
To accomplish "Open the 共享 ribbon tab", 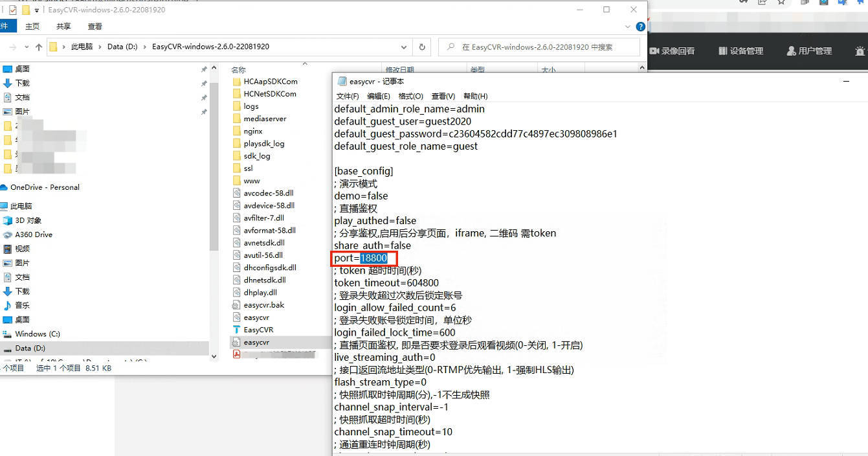I will 63,27.
